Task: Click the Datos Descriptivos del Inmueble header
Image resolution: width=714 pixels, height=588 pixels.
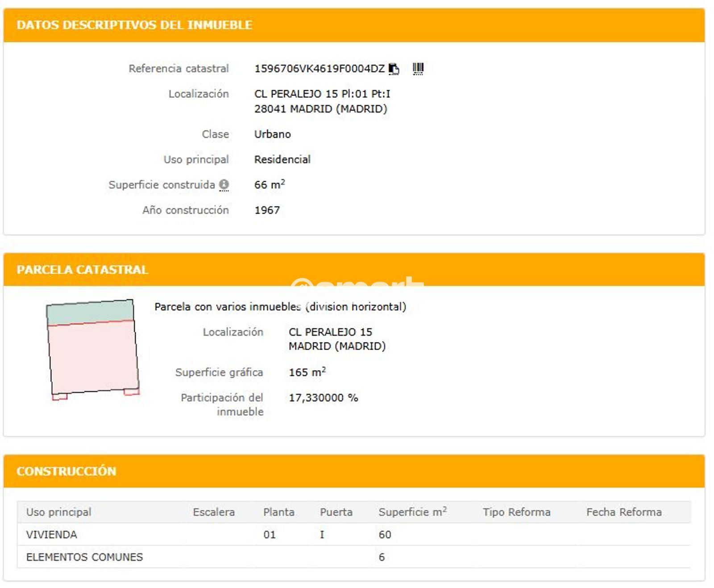Action: 134,25
